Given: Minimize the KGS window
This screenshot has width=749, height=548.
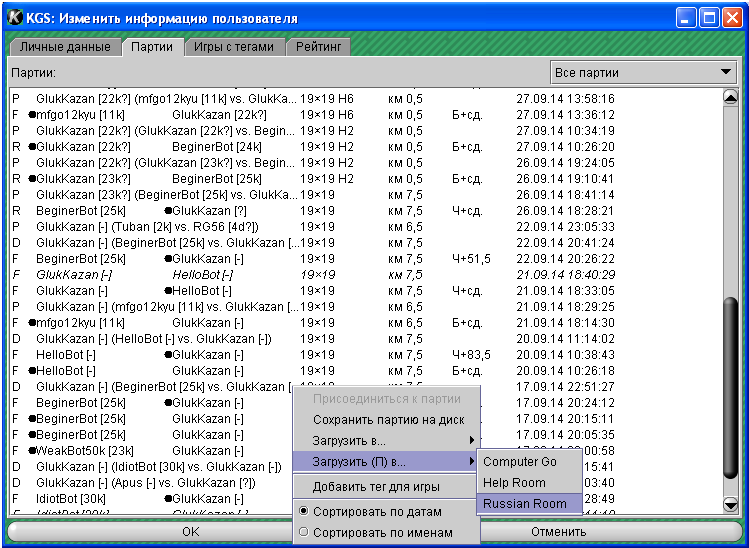Looking at the screenshot, I should (x=686, y=19).
